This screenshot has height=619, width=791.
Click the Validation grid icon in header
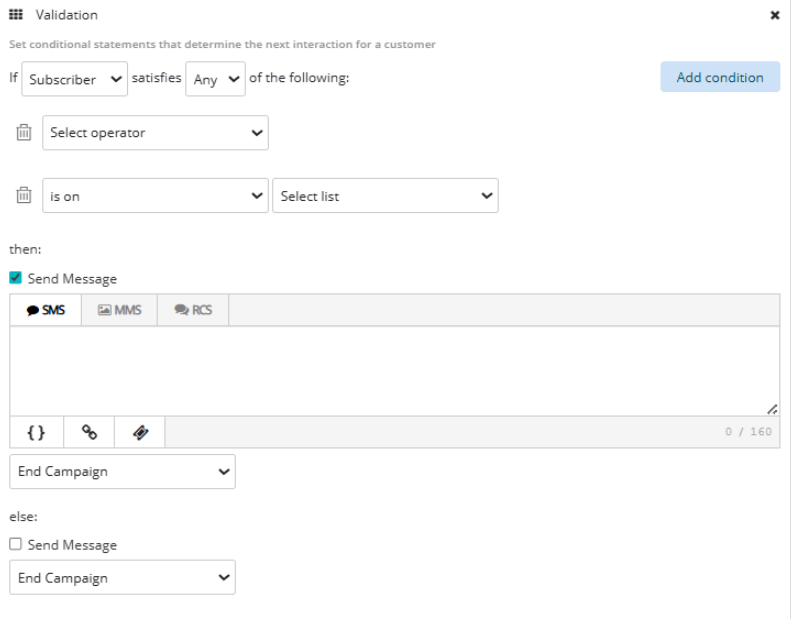pyautogui.click(x=16, y=15)
